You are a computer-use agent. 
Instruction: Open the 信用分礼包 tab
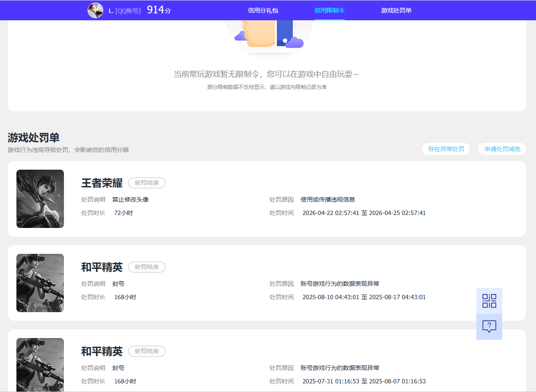[x=263, y=10]
